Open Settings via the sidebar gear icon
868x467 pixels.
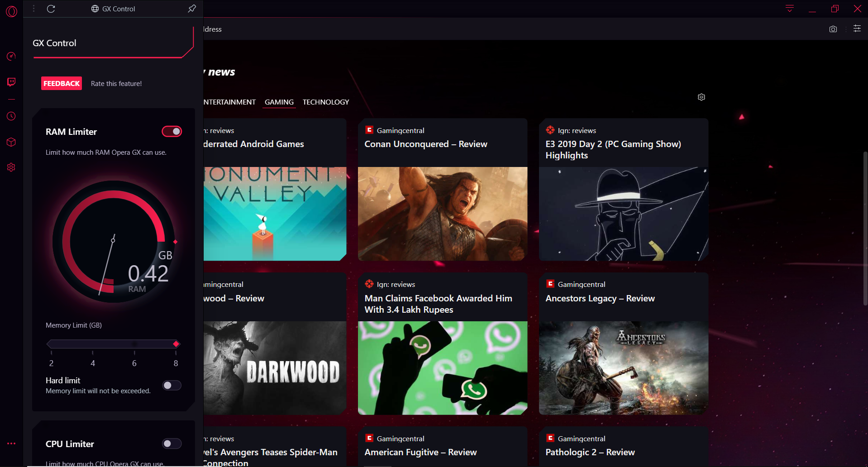[11, 167]
